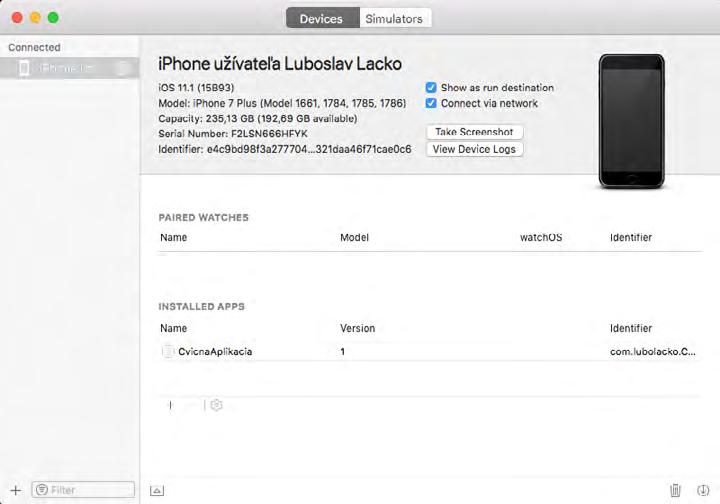Viewport: 720px width, 504px height.
Task: Click the trash icon in the bottom bar
Action: [675, 490]
